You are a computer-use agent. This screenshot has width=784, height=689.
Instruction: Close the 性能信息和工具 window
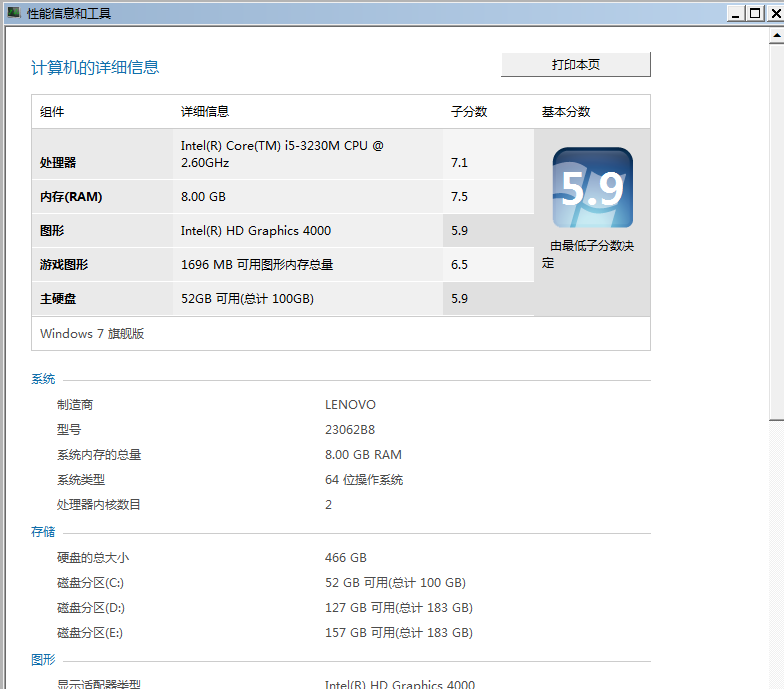tap(776, 13)
